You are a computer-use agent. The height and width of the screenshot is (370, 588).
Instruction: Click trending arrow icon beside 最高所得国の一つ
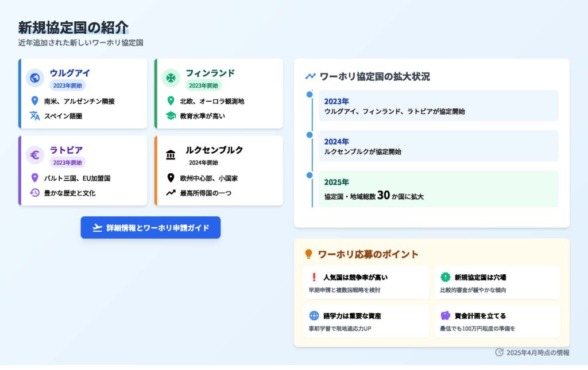171,193
